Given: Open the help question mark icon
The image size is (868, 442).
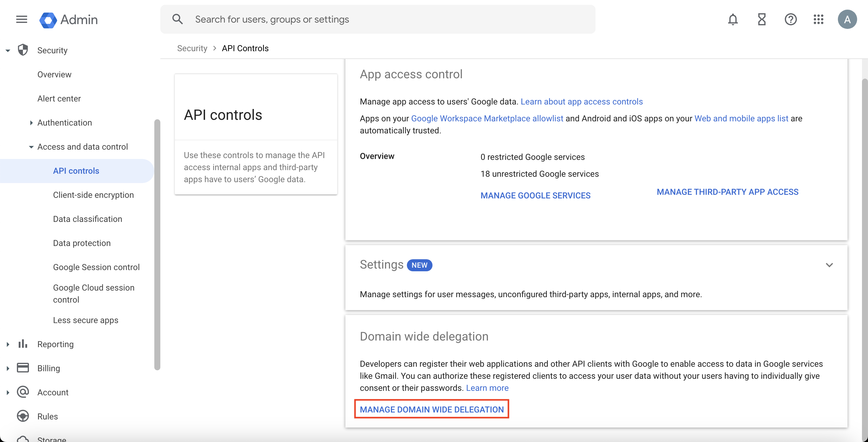Looking at the screenshot, I should (x=790, y=19).
